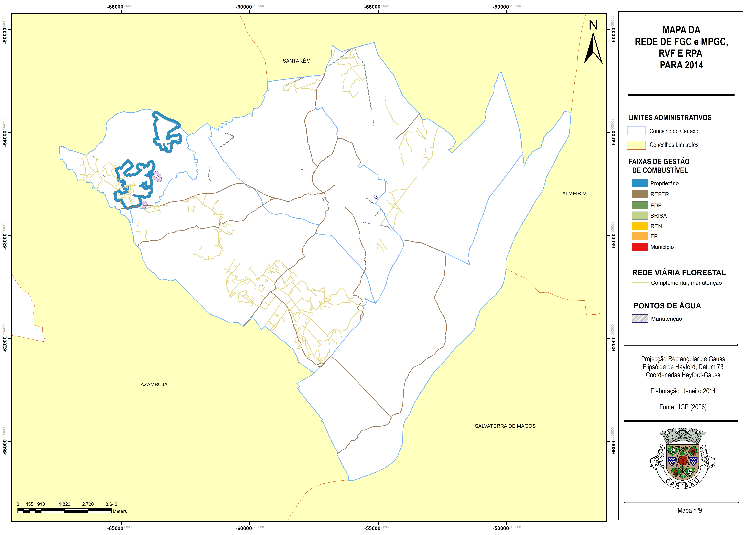
Task: Select the SALVATERRA DE MAGOS label
Action: [505, 426]
